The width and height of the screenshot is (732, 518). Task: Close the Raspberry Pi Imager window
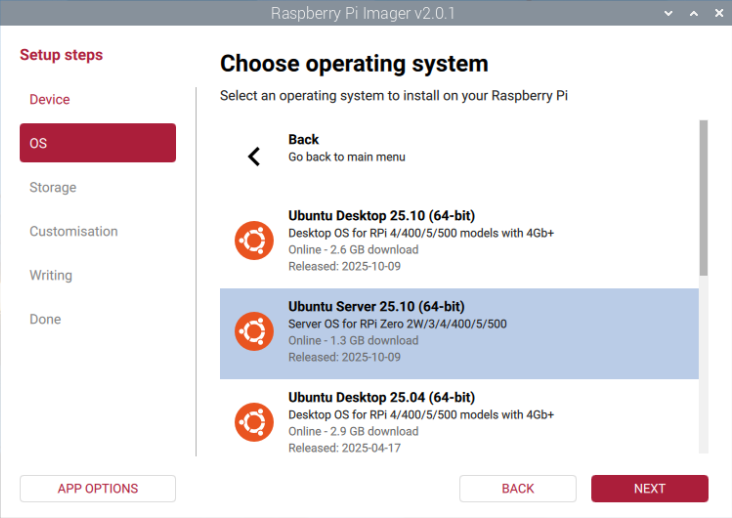click(x=719, y=13)
